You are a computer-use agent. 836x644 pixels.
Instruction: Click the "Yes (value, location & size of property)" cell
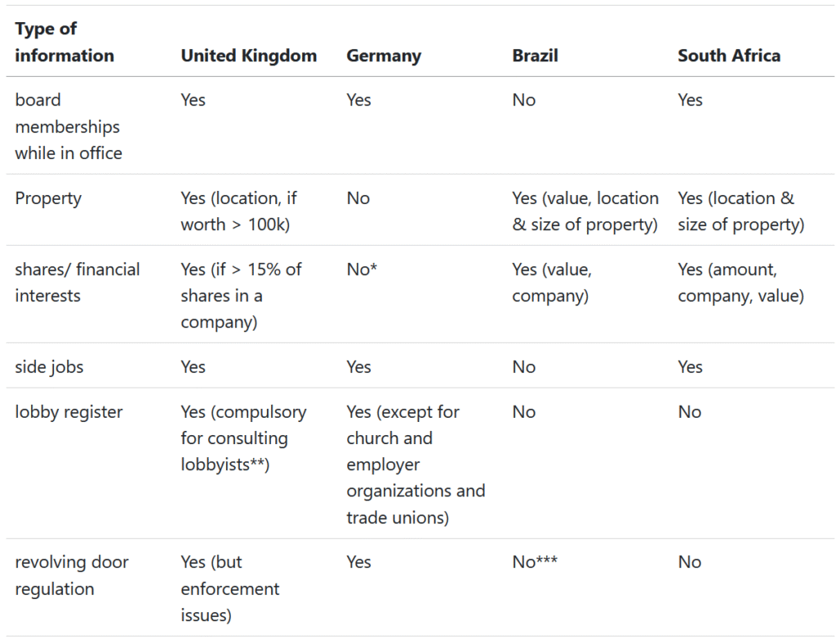(x=585, y=211)
